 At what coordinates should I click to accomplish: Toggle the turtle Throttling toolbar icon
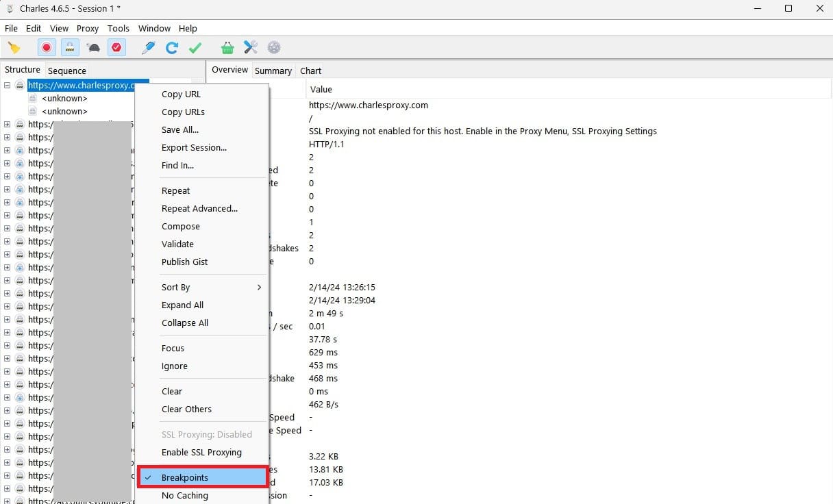[x=93, y=47]
